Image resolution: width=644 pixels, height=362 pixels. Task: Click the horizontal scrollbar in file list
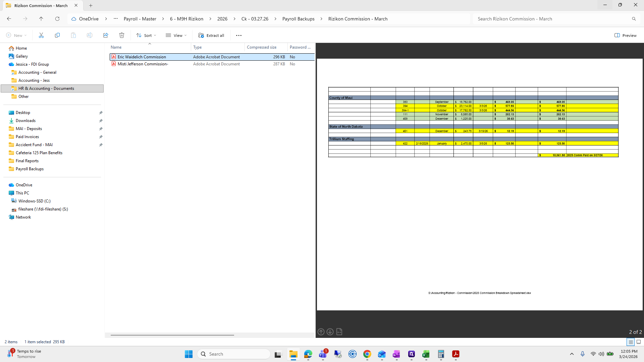click(172, 335)
